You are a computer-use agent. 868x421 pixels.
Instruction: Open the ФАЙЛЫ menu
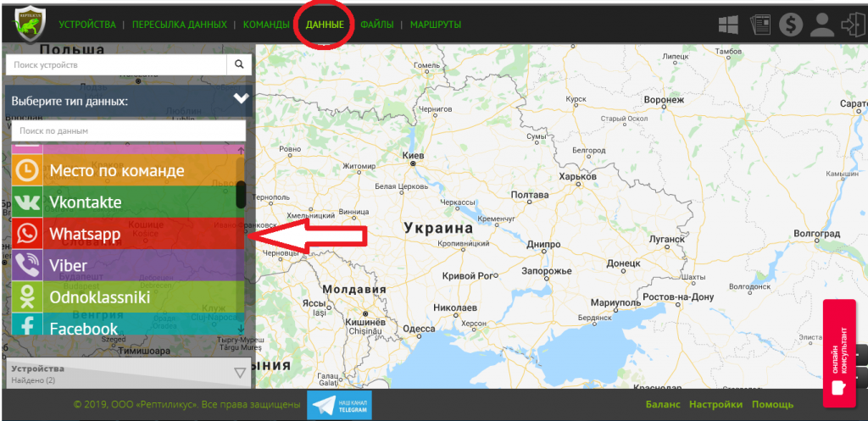[x=377, y=25]
